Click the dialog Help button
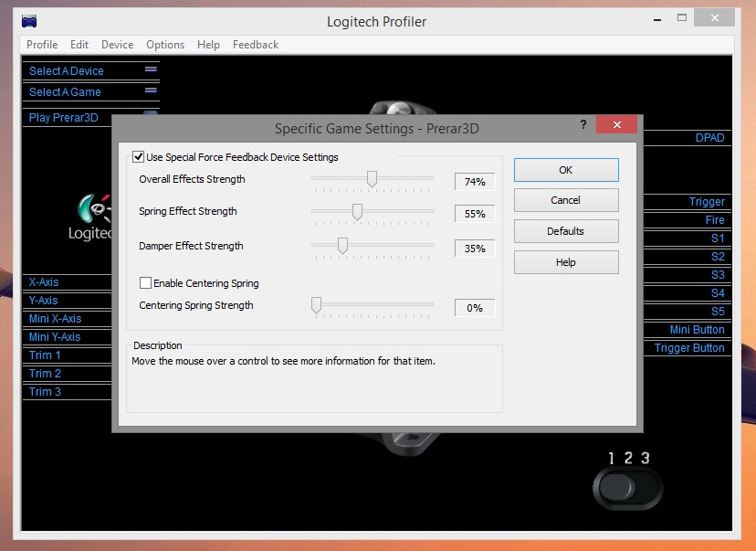Screen dimensions: 756x551 point(566,262)
